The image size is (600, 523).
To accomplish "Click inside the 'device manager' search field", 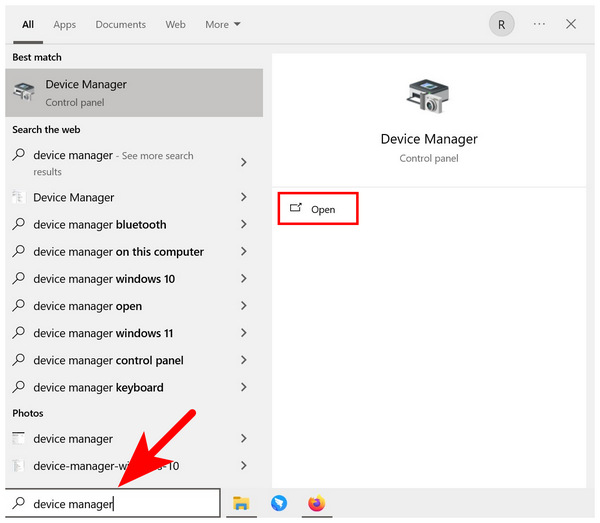I will pyautogui.click(x=113, y=503).
